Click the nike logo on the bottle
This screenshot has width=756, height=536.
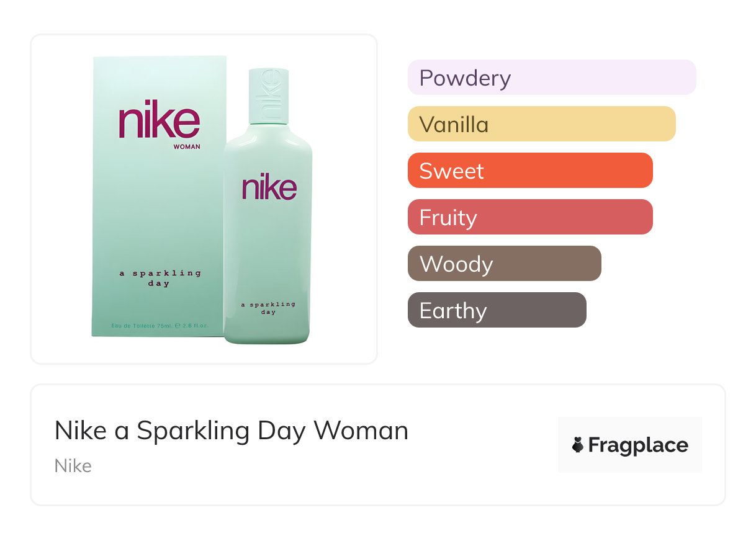[x=269, y=187]
